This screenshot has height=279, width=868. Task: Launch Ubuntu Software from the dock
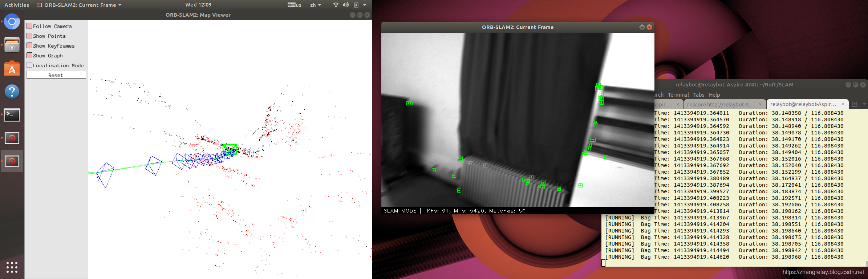click(x=12, y=68)
